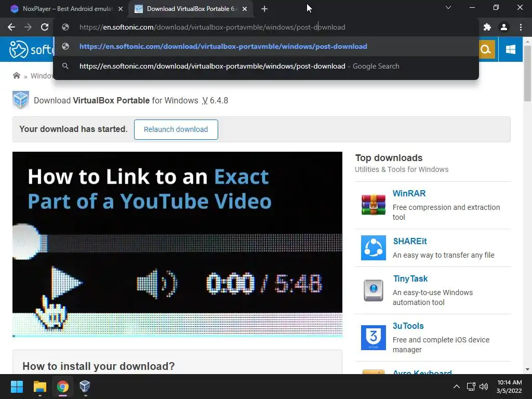Click the Softonic logo
This screenshot has height=399, width=532.
coord(31,49)
